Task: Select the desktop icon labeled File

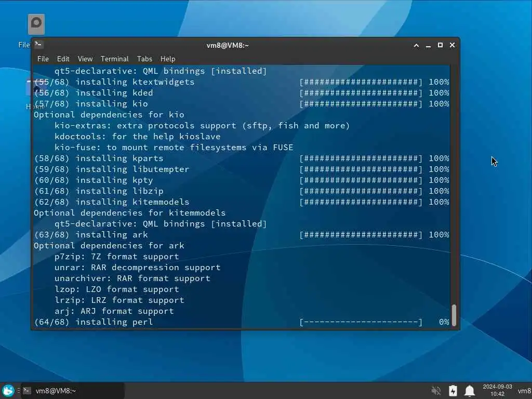Action: coord(36,24)
